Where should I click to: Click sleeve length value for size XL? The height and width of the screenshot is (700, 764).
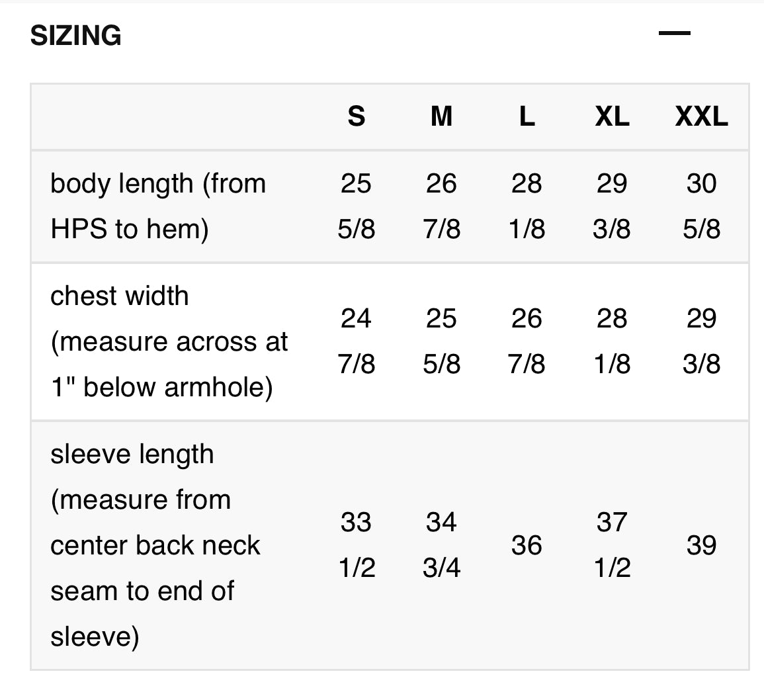pos(612,545)
